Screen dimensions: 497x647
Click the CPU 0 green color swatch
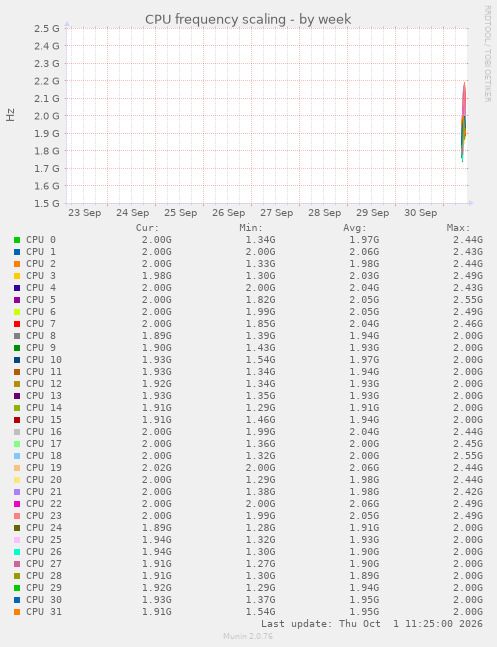pos(17,240)
